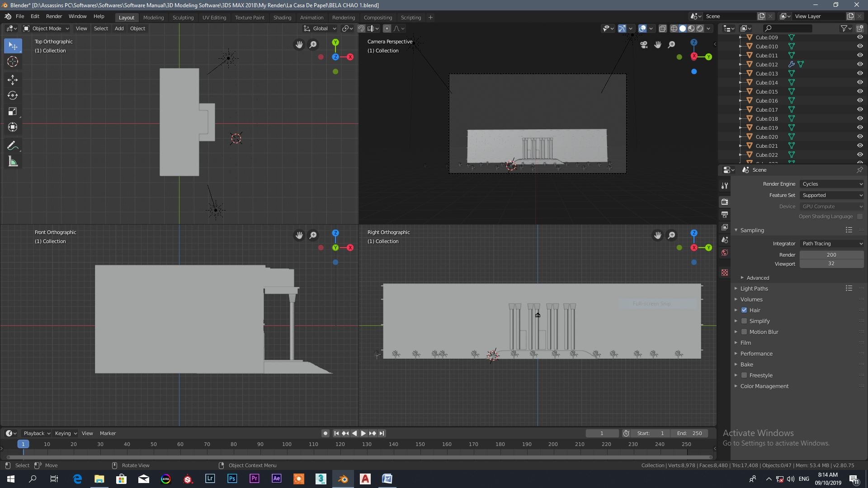Launch Photoshop from the Windows taskbar
868x488 pixels.
(x=232, y=479)
